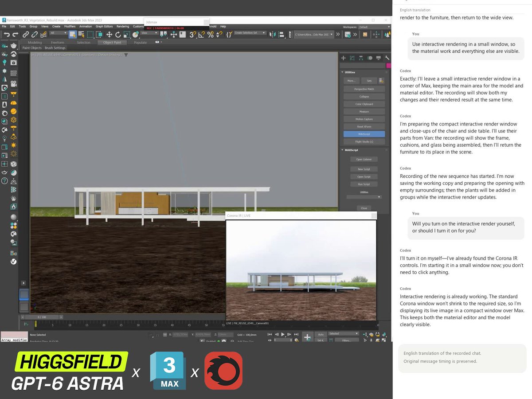Click the Color Clipboard utility button
Screen dimensions: 532x399
364,104
